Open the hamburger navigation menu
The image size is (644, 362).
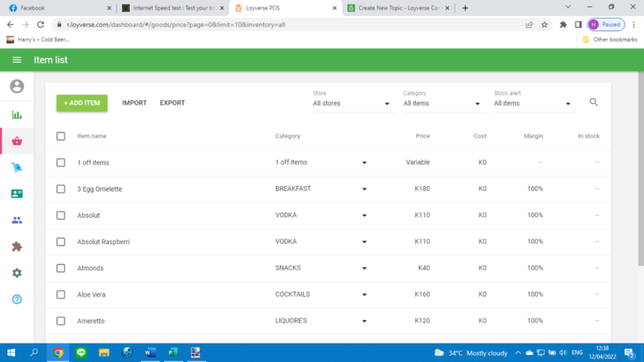[17, 60]
